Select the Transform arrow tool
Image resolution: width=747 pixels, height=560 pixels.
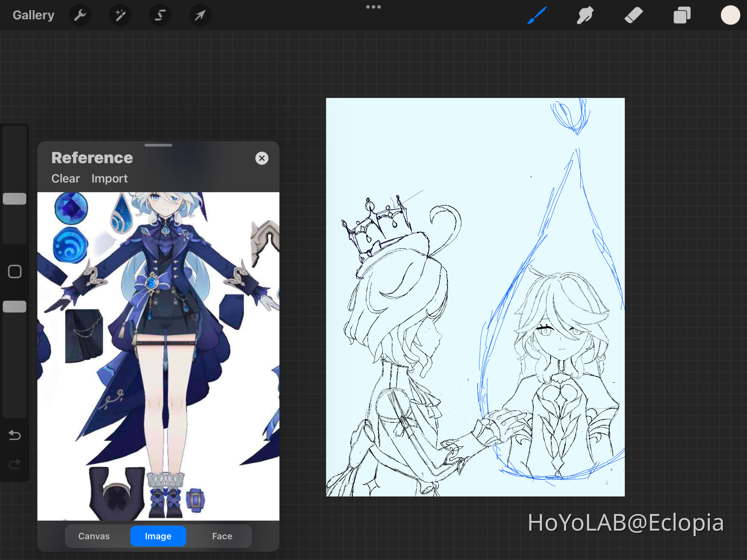pos(200,15)
